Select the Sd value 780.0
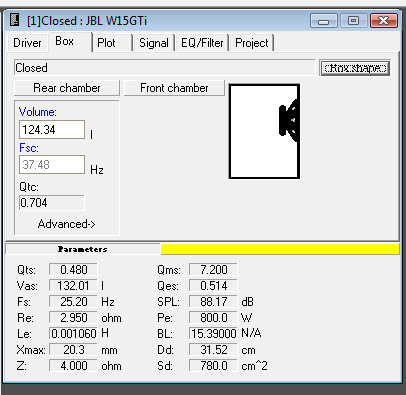Image resolution: width=406 pixels, height=395 pixels. click(x=213, y=366)
